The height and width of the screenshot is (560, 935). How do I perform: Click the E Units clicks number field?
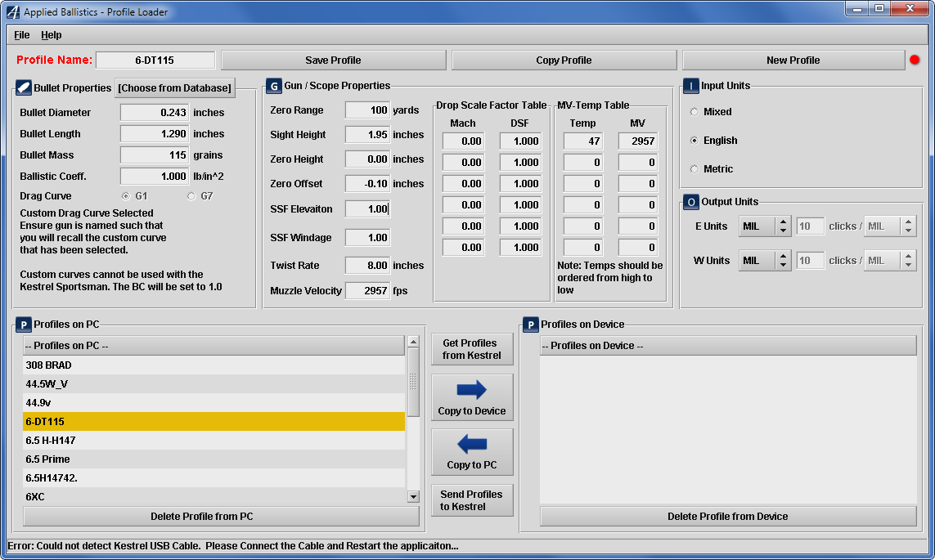pos(810,226)
